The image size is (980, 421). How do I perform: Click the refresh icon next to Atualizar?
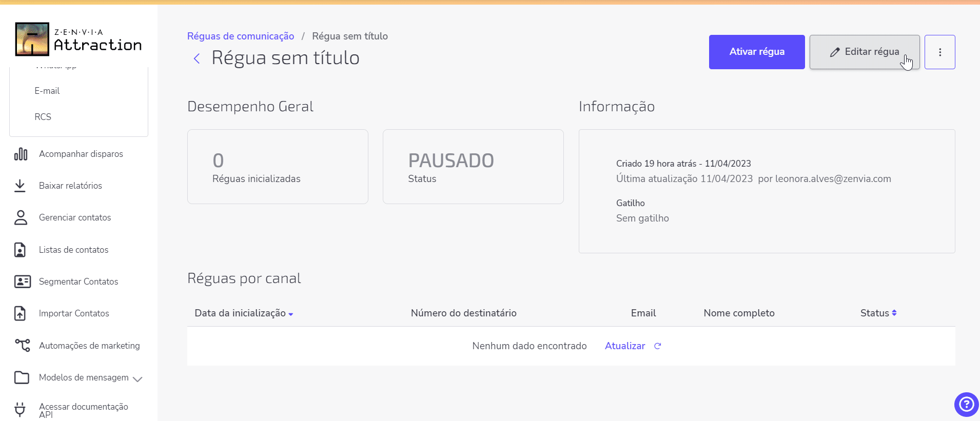(x=657, y=346)
